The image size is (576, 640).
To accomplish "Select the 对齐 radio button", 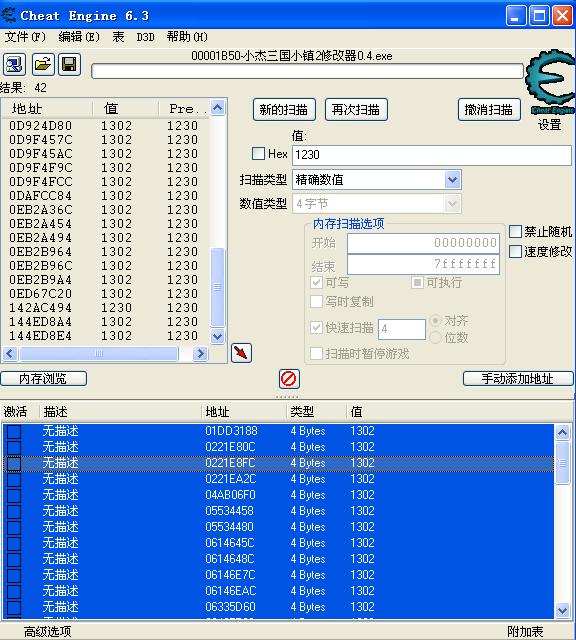I will [x=435, y=320].
